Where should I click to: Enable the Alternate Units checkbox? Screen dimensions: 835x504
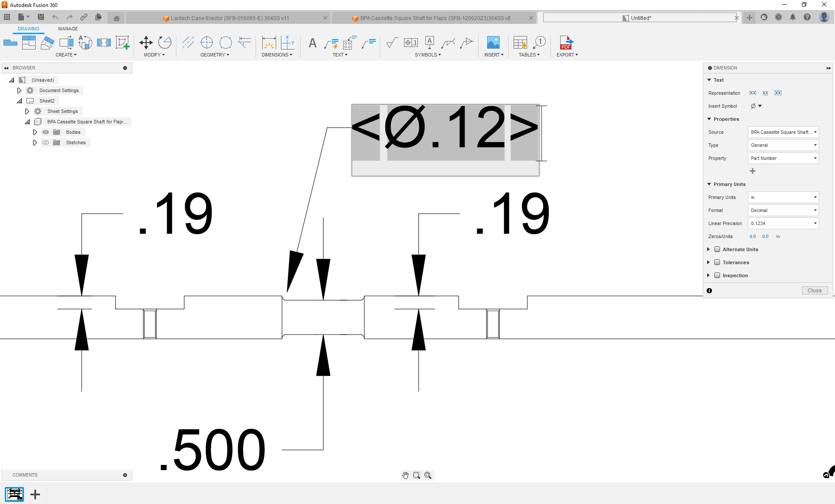[717, 249]
